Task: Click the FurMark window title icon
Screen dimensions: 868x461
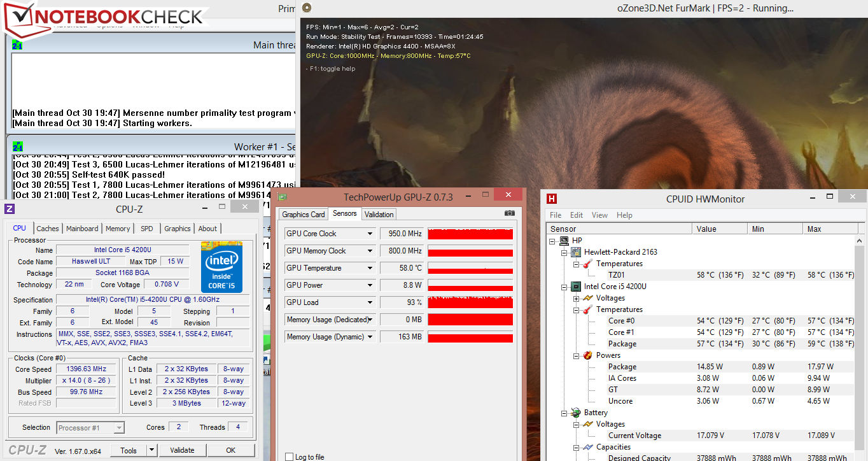Action: 307,8
